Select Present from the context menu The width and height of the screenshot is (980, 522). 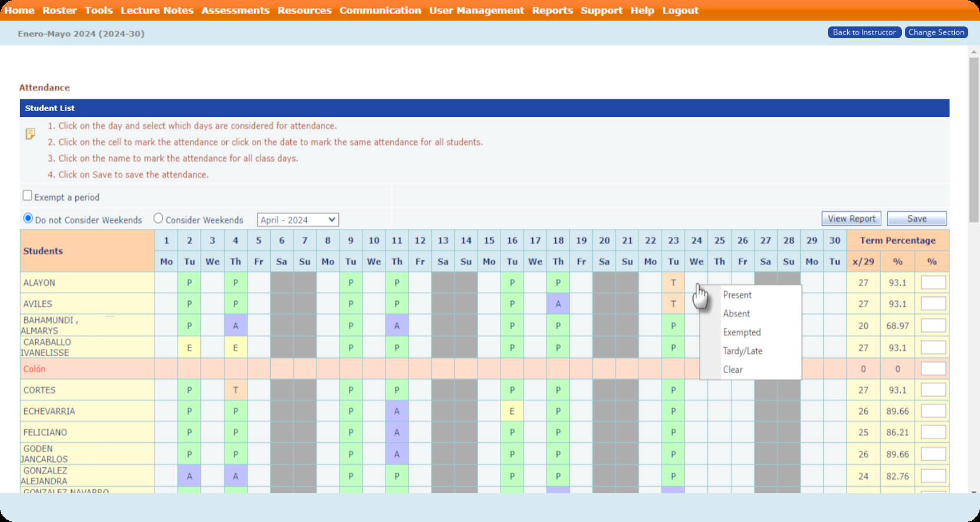click(737, 295)
